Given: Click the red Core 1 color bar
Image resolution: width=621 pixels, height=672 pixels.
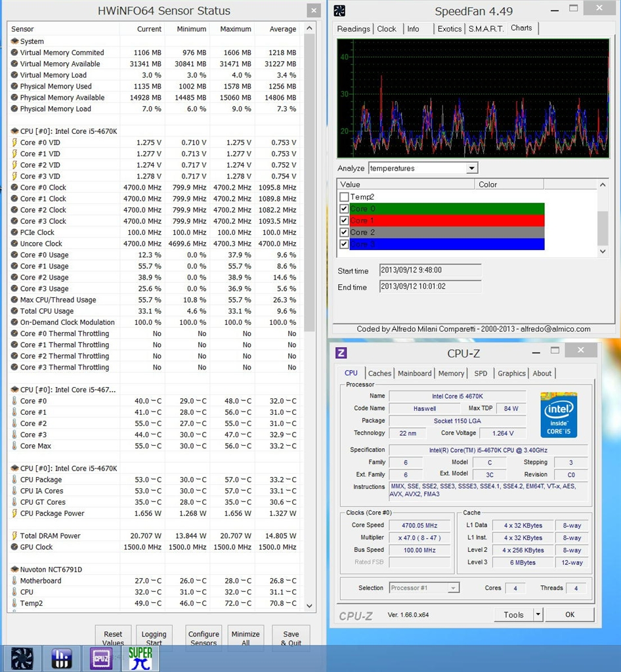Looking at the screenshot, I should pos(446,220).
